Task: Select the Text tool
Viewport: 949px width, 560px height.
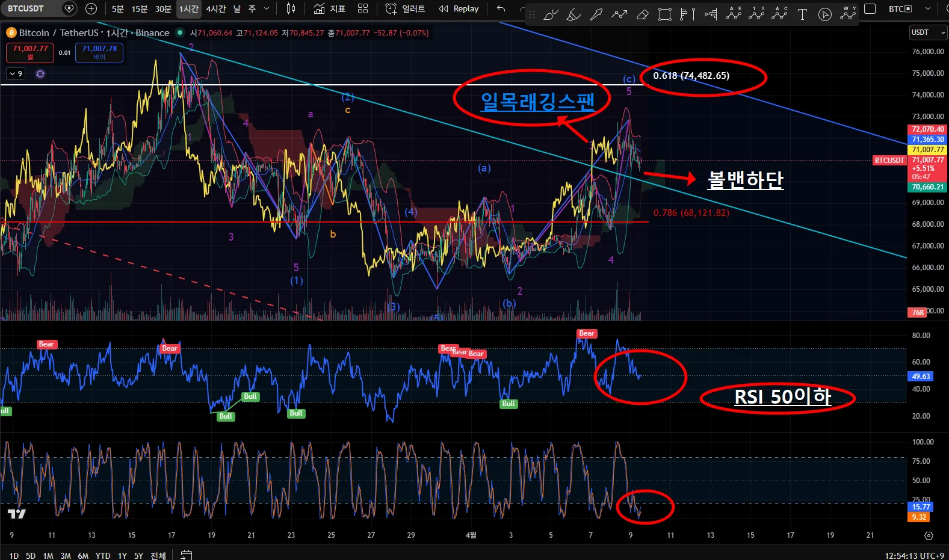Action: pyautogui.click(x=802, y=14)
